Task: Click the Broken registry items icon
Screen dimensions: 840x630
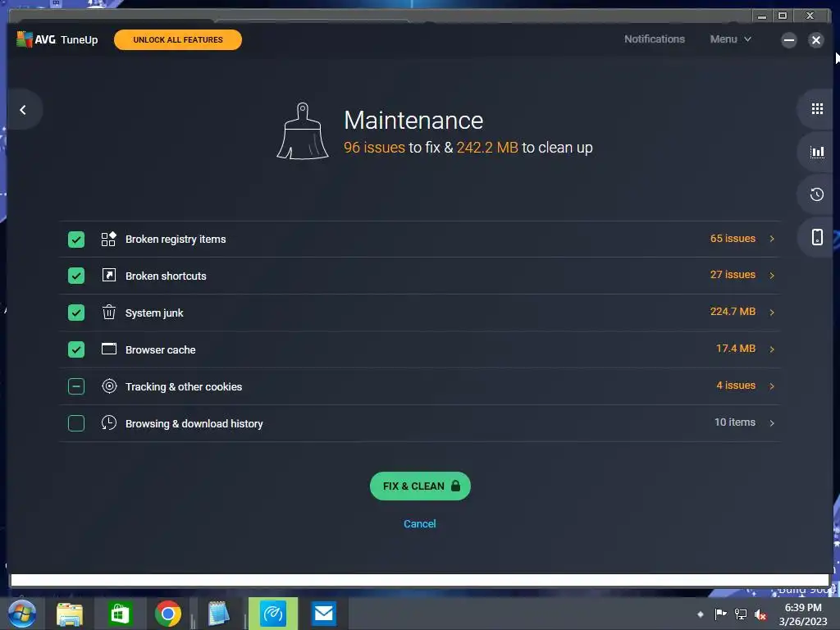Action: pos(109,239)
